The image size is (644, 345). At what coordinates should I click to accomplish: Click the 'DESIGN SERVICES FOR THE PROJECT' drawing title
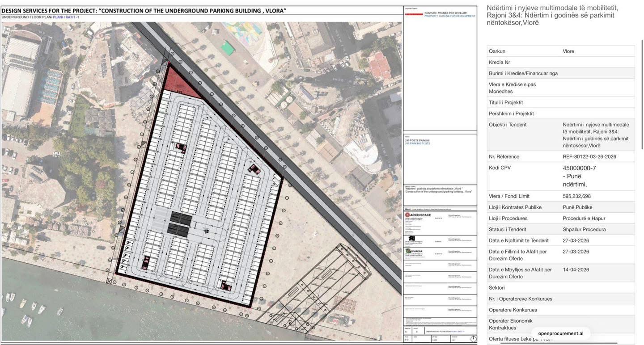pyautogui.click(x=144, y=10)
